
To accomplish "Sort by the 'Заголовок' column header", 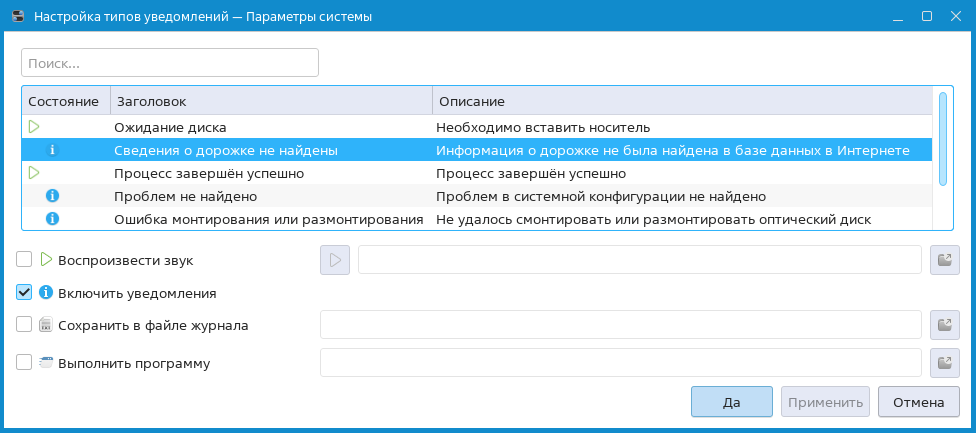I will pyautogui.click(x=270, y=102).
